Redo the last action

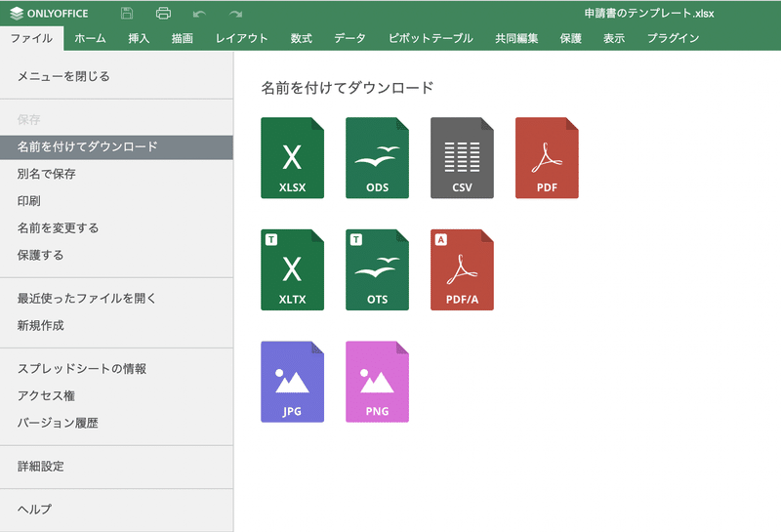(235, 14)
